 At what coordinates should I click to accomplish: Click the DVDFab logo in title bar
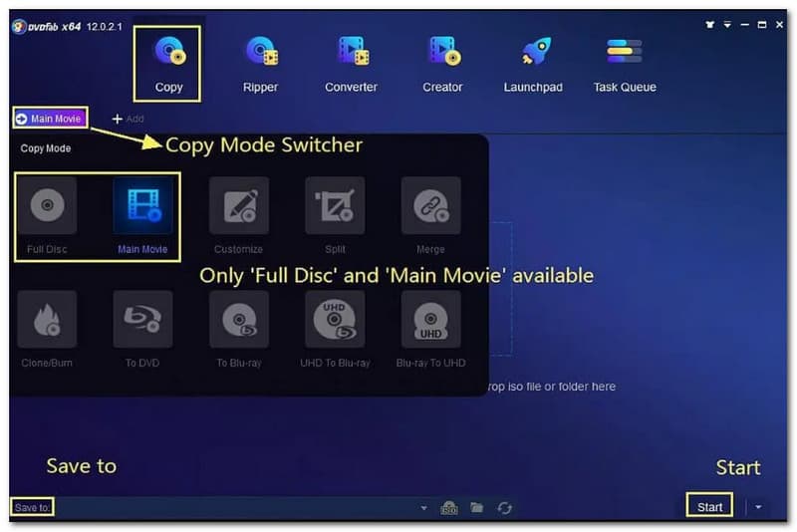click(x=19, y=27)
